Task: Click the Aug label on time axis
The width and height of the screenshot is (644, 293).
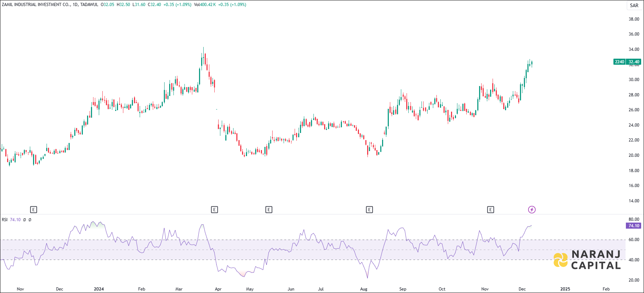Action: click(x=364, y=289)
